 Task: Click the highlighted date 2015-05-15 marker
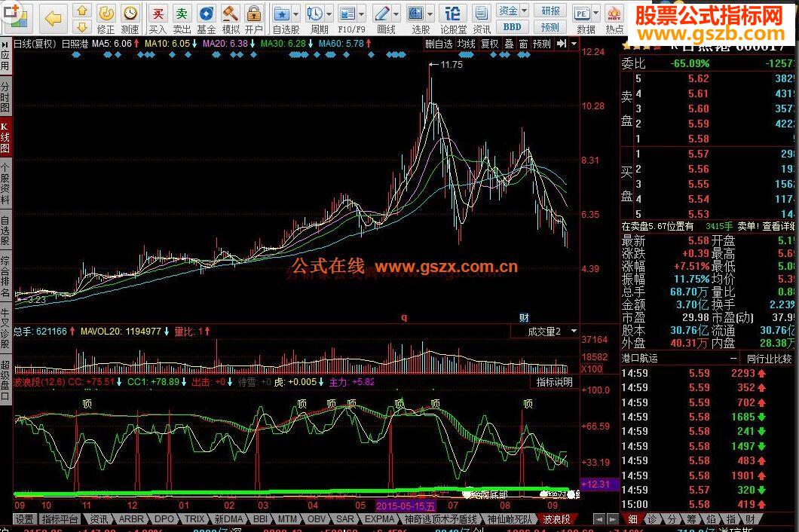(406, 506)
